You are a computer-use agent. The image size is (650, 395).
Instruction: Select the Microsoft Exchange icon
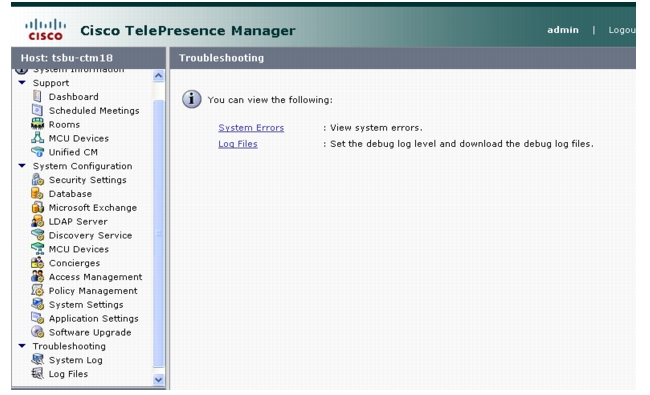(x=37, y=207)
